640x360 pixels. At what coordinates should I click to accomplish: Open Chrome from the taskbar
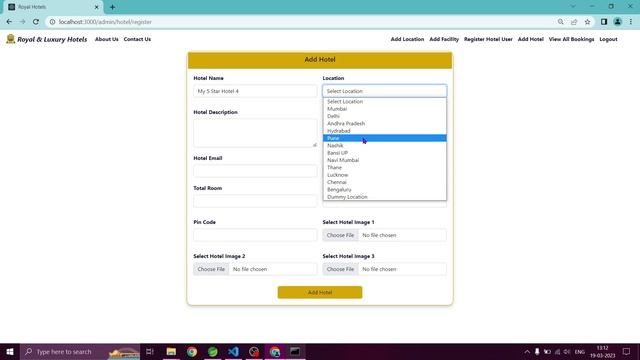[x=192, y=351]
